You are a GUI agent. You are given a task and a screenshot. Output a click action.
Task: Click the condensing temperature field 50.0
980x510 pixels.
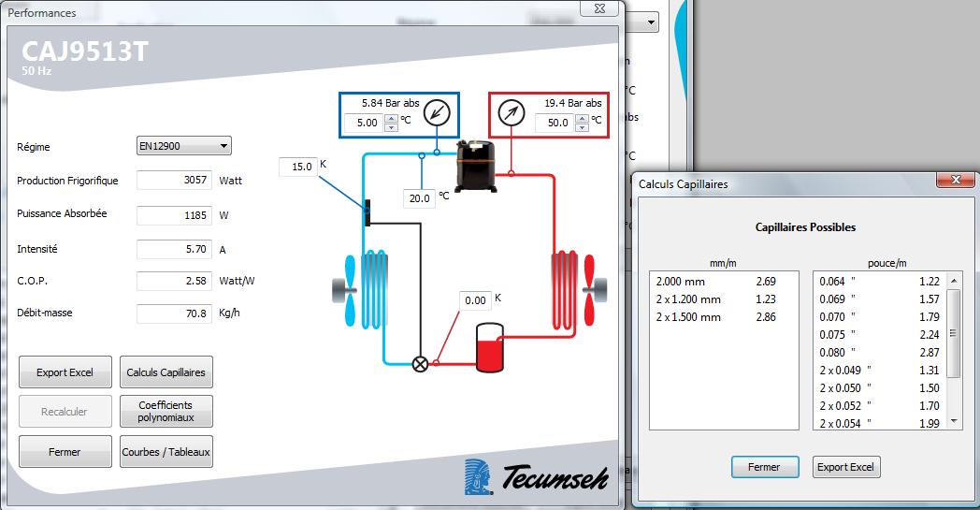pos(555,123)
